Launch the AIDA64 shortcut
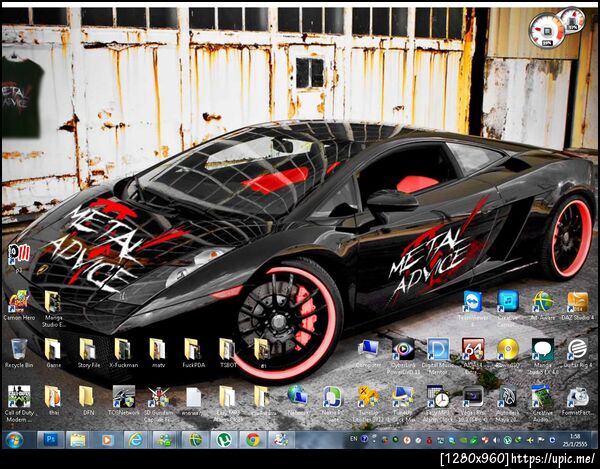The image size is (600, 469). [473, 356]
